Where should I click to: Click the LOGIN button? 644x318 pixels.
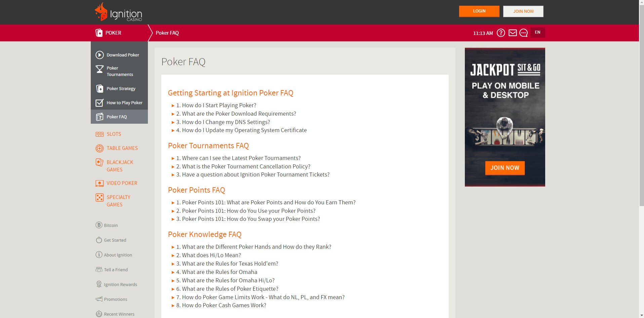click(479, 11)
